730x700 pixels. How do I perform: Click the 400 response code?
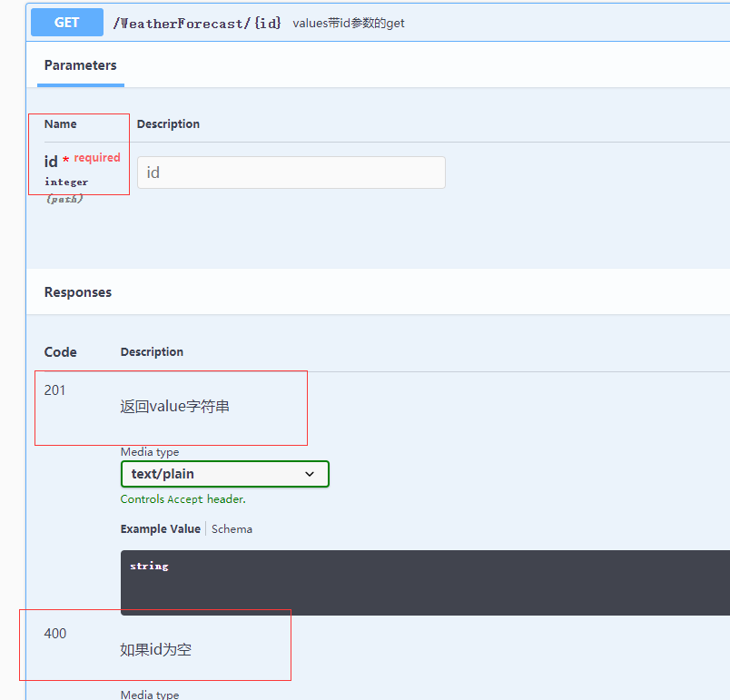54,634
